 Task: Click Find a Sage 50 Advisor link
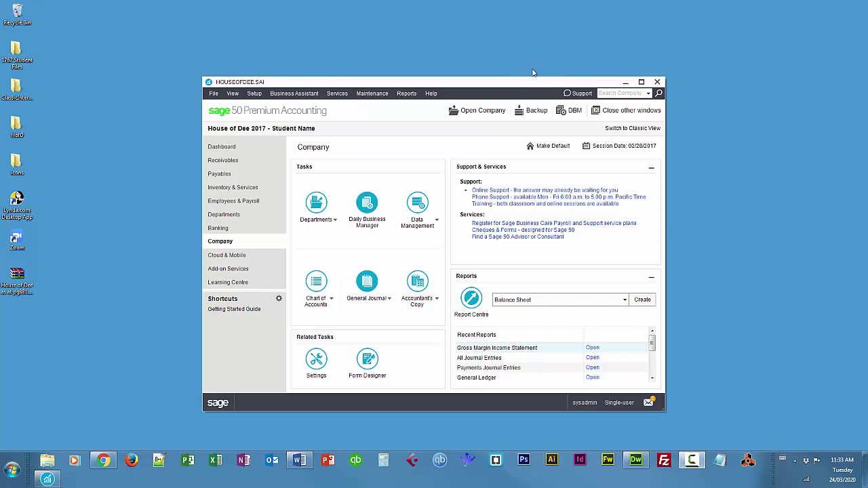click(518, 237)
